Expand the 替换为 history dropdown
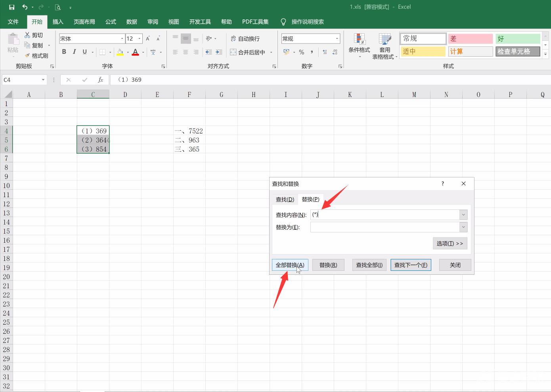Screen dimensions: 551x392 click(463, 227)
